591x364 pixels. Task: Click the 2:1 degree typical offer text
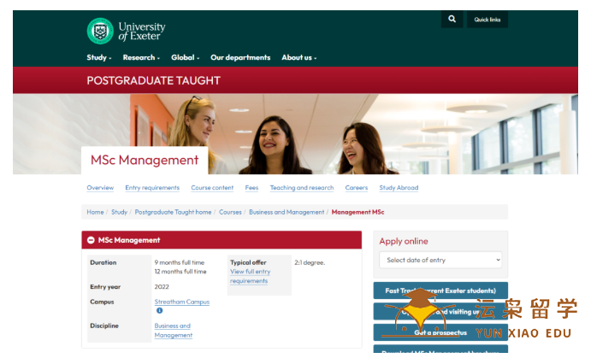point(310,262)
